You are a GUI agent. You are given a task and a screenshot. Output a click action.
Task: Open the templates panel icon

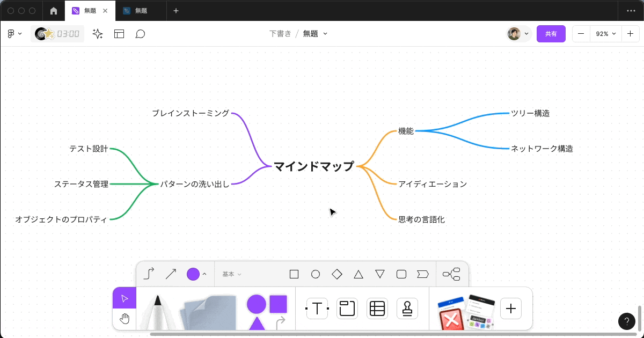click(x=119, y=33)
